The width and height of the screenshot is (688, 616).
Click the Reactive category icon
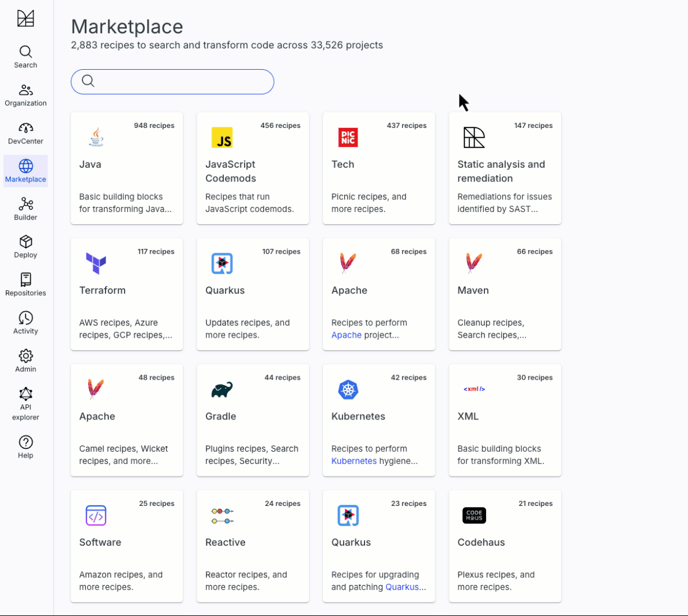click(x=222, y=516)
